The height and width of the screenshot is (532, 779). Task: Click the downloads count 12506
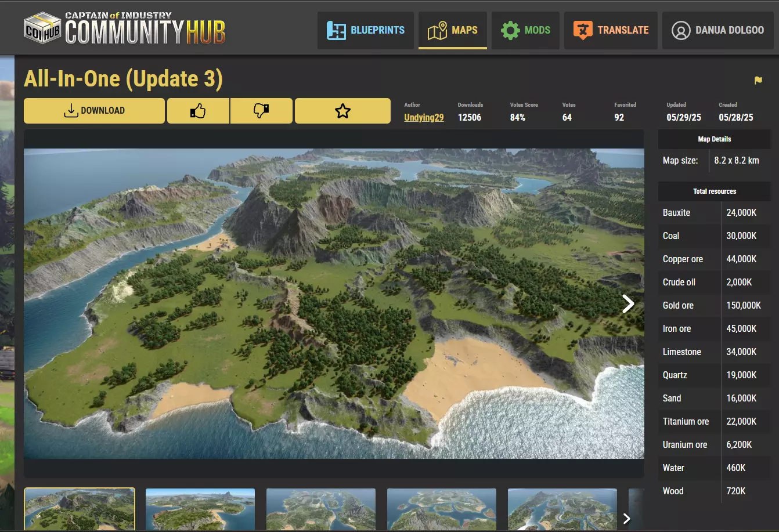tap(470, 117)
